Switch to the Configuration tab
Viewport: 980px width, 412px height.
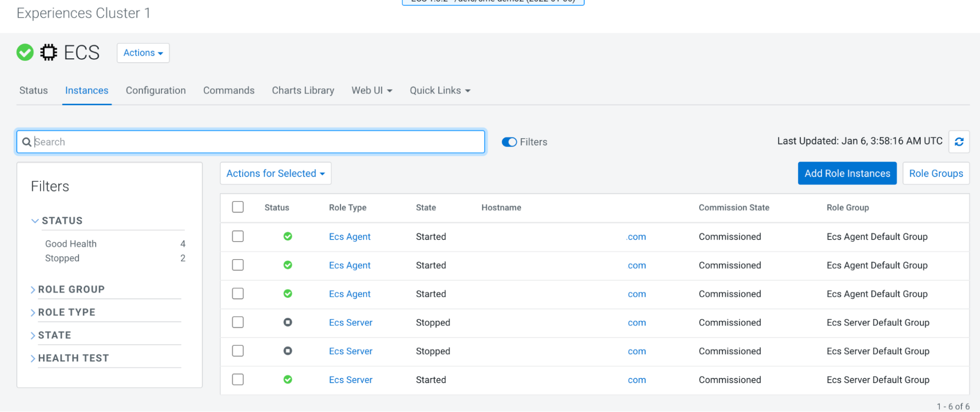[155, 91]
